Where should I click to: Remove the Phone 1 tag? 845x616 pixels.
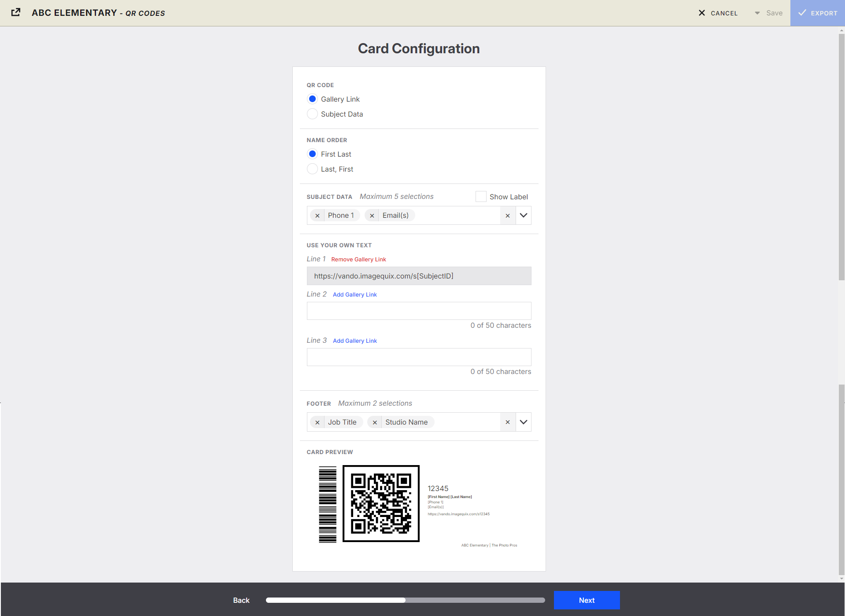(317, 216)
